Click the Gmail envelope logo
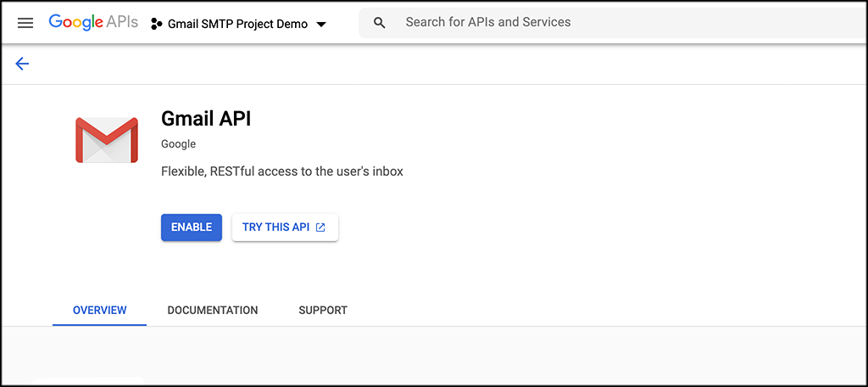 coord(107,140)
